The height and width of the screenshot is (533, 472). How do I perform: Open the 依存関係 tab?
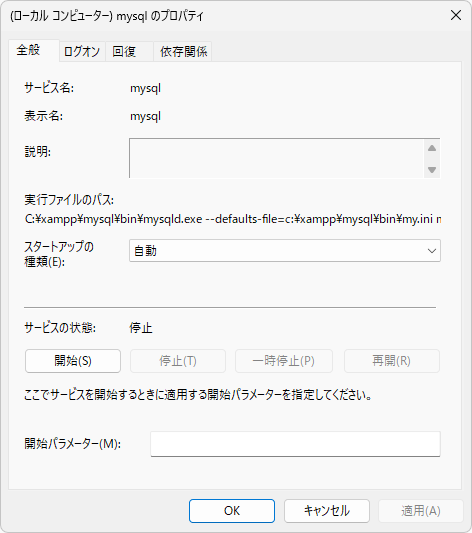click(x=183, y=52)
